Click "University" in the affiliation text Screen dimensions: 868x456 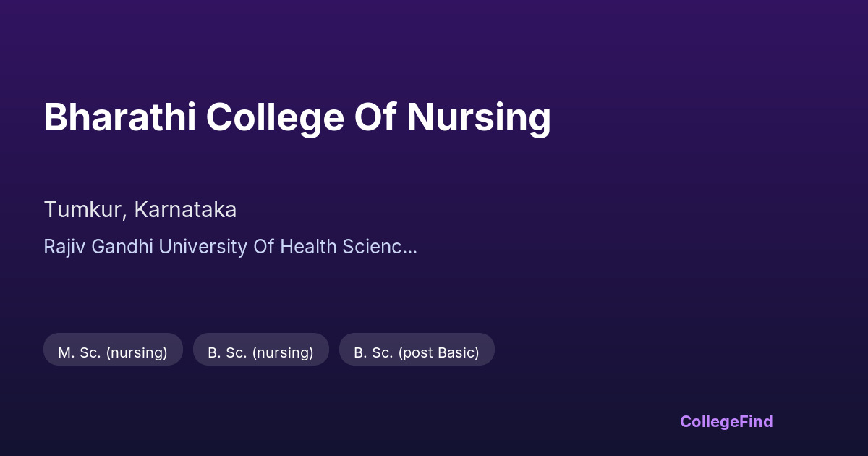tap(203, 247)
